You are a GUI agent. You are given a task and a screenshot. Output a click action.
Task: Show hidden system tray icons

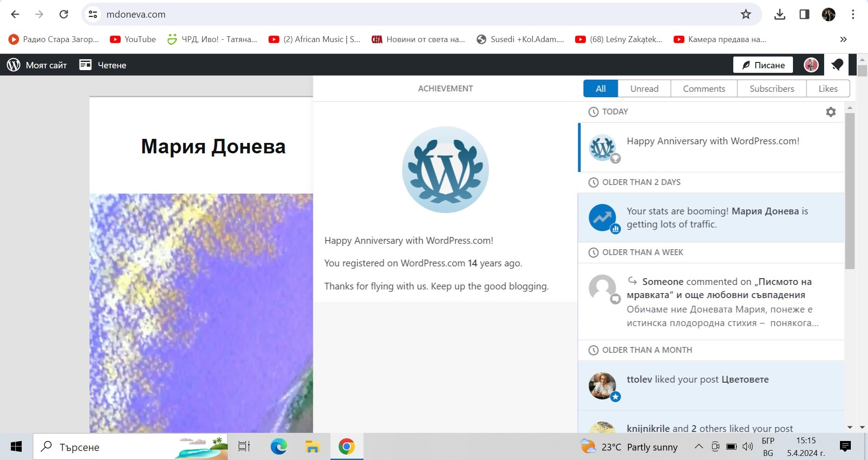point(698,447)
